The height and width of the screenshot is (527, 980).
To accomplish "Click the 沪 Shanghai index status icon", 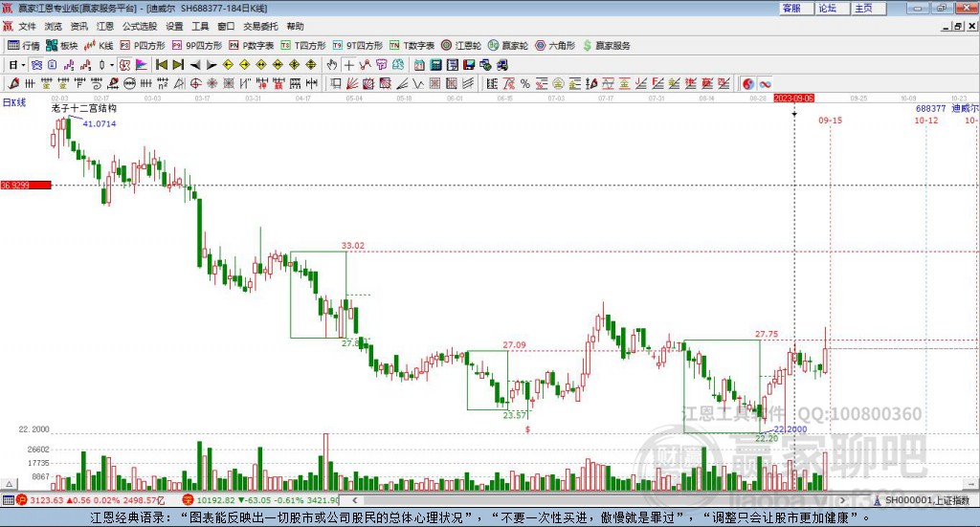I will coord(22,500).
